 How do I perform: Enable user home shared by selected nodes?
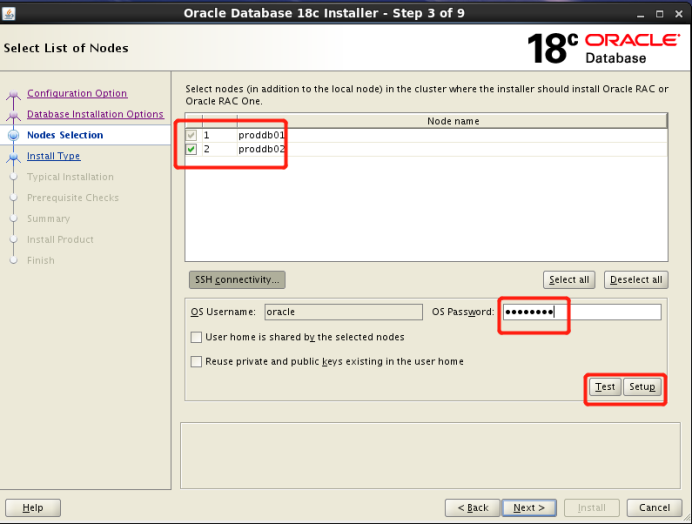(x=196, y=337)
